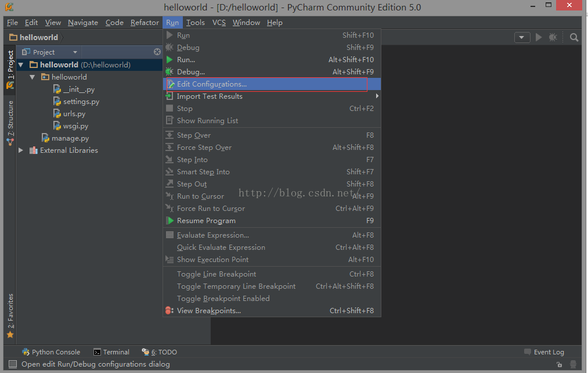Open the Terminal tool window
The width and height of the screenshot is (588, 373).
point(111,352)
